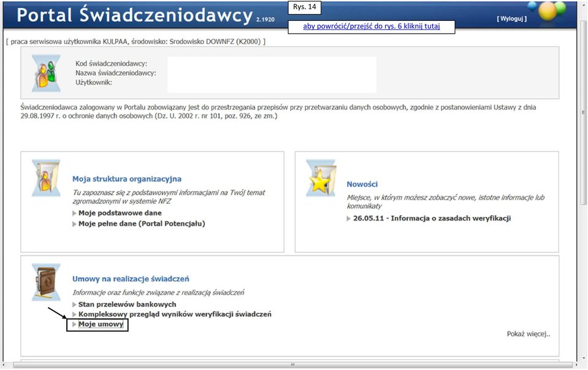Click Pokaż więcej.. in contracts panel
The height and width of the screenshot is (370, 588).
click(x=529, y=334)
